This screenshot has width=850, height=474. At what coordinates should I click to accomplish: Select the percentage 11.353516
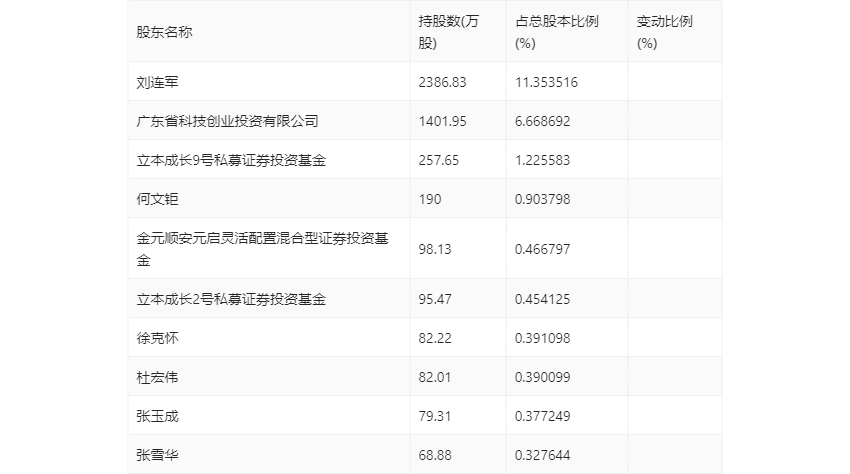pos(546,82)
